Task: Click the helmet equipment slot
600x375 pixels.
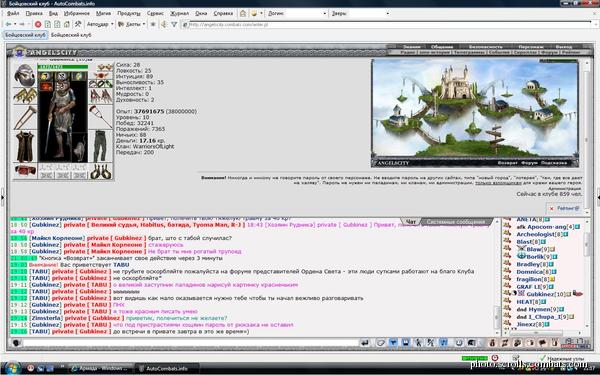Action: pyautogui.click(x=25, y=75)
